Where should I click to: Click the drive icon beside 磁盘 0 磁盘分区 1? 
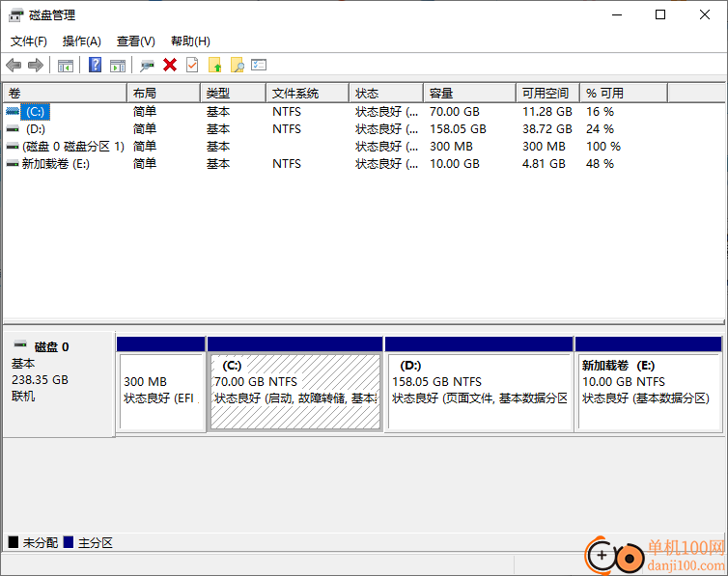point(13,147)
